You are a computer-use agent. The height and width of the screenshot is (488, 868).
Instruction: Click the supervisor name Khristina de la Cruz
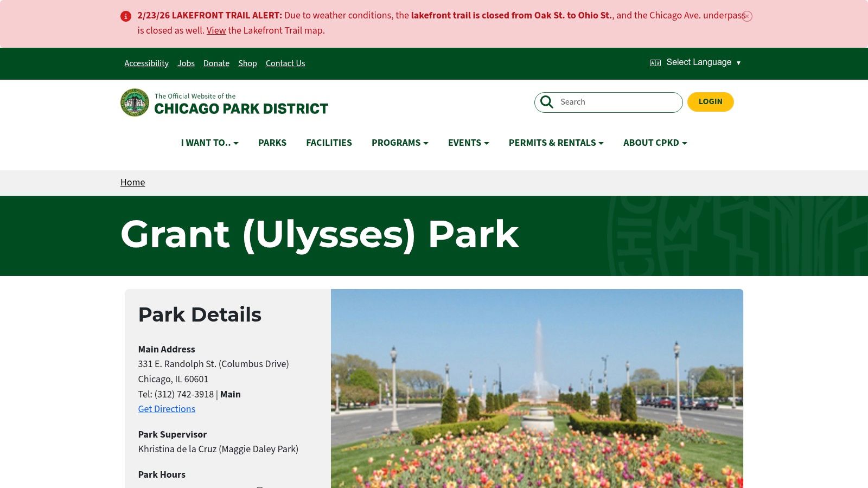(177, 449)
